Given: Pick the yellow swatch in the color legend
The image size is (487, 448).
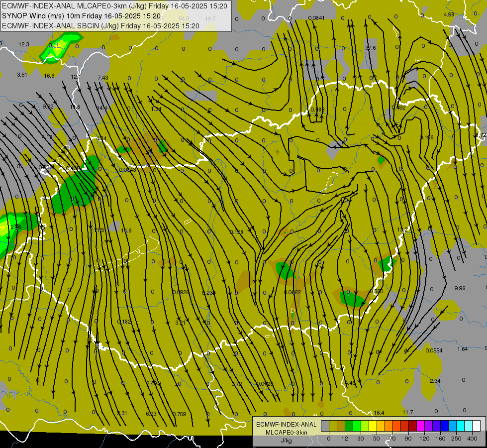Looking at the screenshot, I should 373,426.
